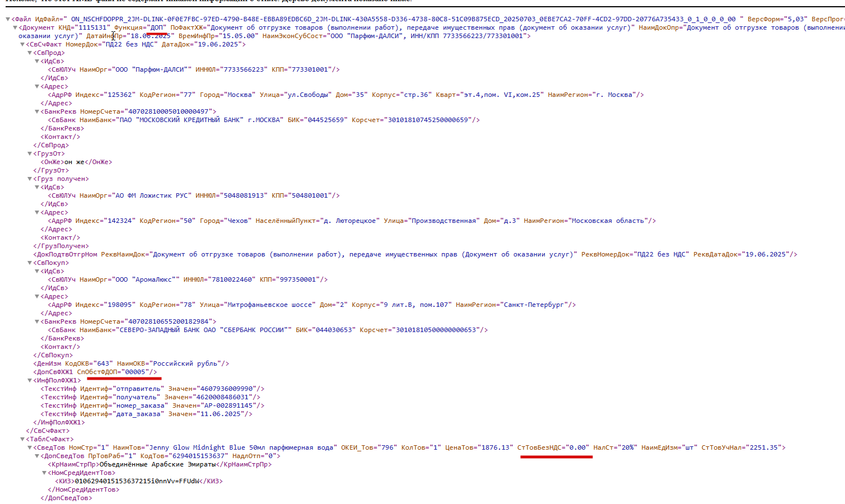Collapse ИдСв node containing АромаЛюкс
845x504 pixels.
(x=37, y=271)
